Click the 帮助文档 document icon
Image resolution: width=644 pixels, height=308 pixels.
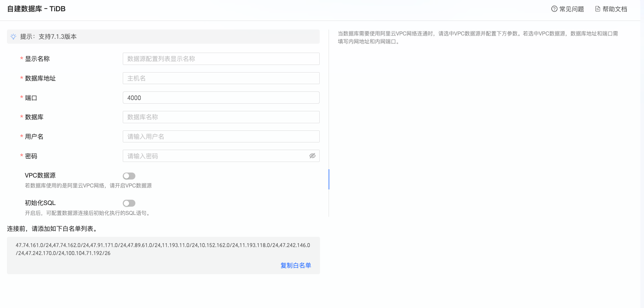pos(598,9)
